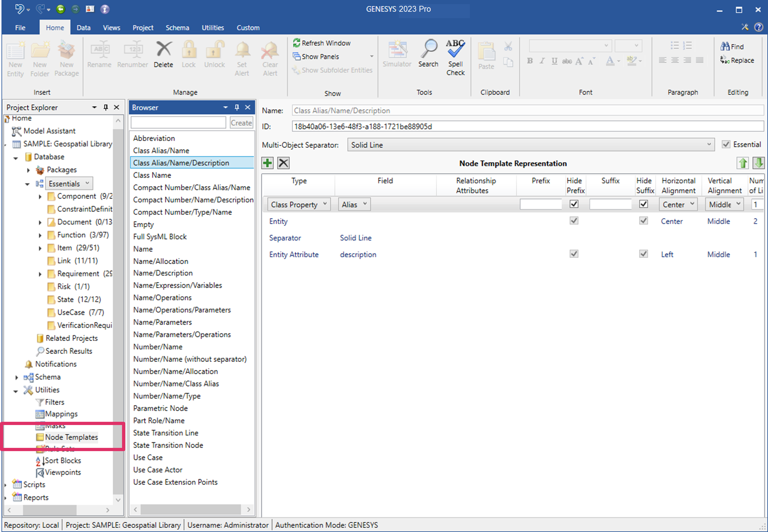Switch to the Utilities ribbon tab

pos(212,28)
